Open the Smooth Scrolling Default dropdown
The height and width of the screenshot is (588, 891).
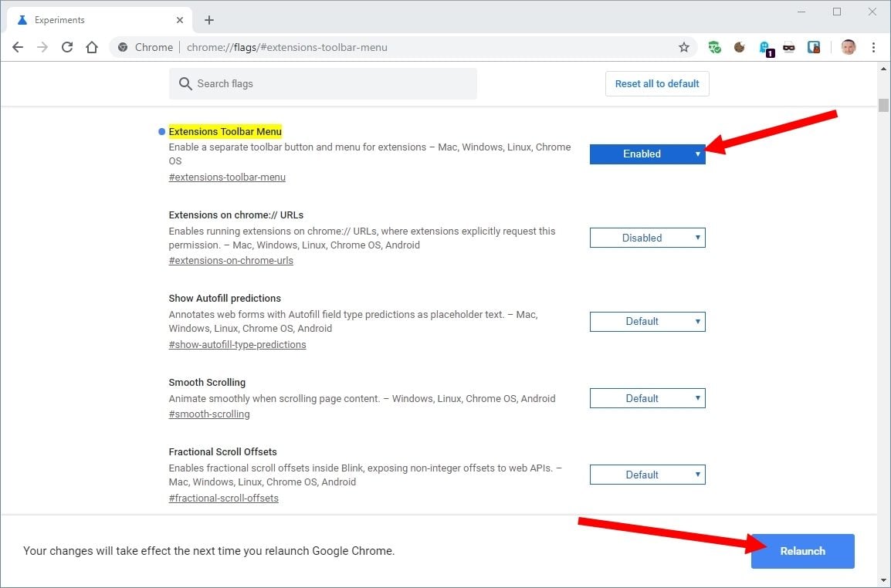tap(647, 398)
